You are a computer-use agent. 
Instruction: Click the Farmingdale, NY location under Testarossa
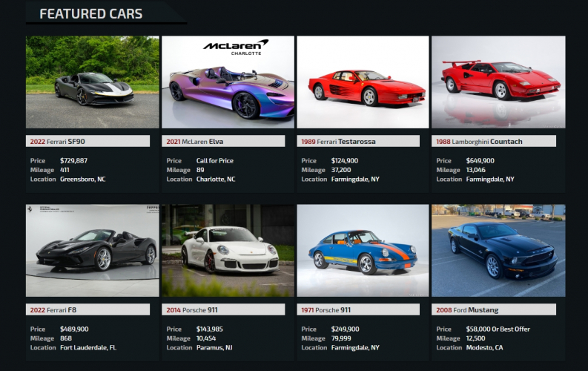(x=355, y=179)
